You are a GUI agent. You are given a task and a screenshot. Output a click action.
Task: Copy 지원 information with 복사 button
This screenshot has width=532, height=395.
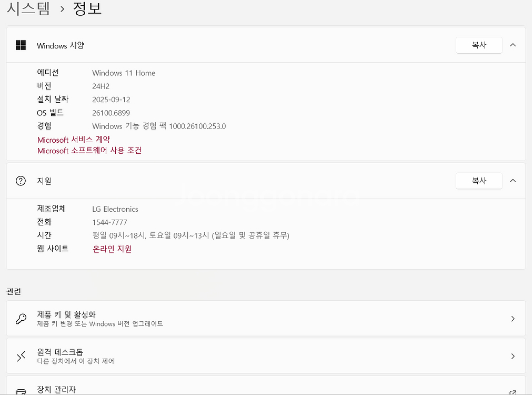478,181
